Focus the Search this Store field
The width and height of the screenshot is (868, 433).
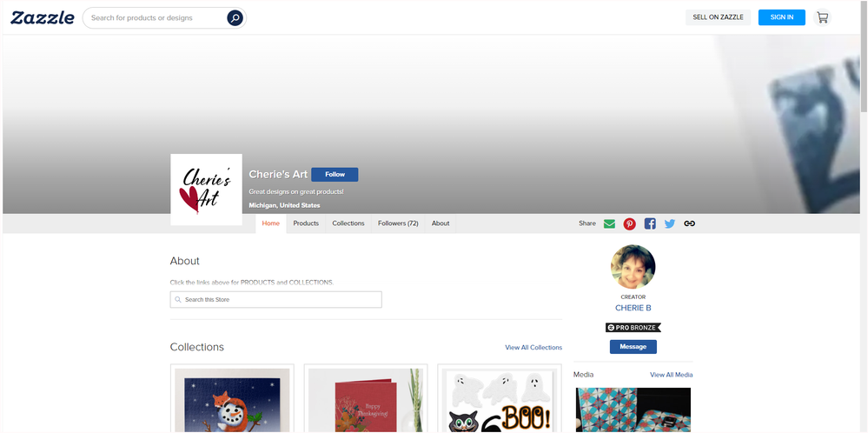click(x=276, y=299)
